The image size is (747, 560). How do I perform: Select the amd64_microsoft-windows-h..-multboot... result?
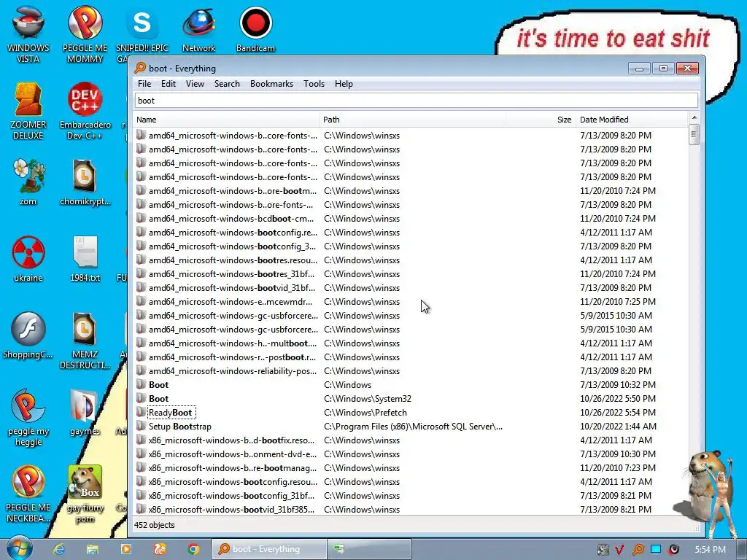pyautogui.click(x=233, y=343)
